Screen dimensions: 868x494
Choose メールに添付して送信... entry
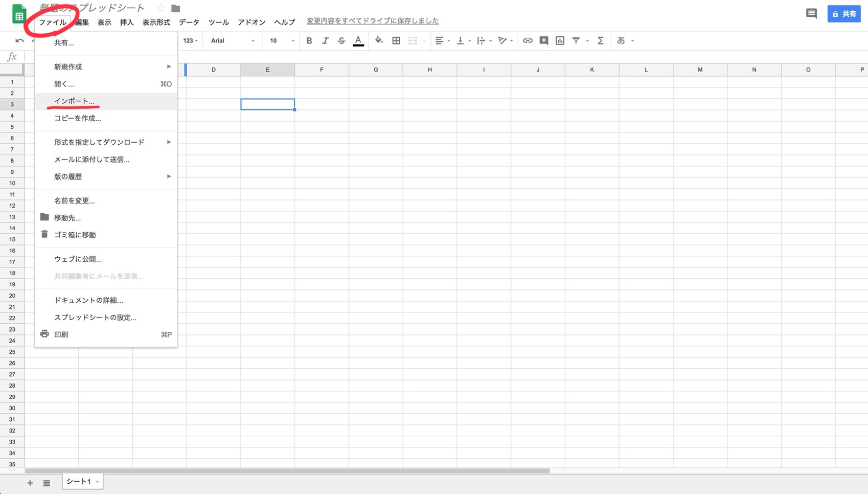pos(106,160)
